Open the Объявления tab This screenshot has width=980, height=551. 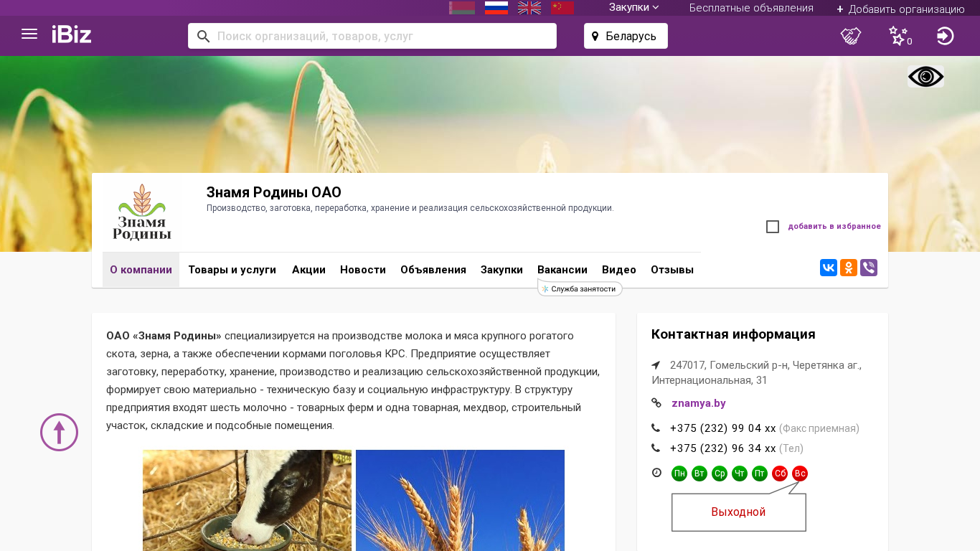click(x=433, y=270)
